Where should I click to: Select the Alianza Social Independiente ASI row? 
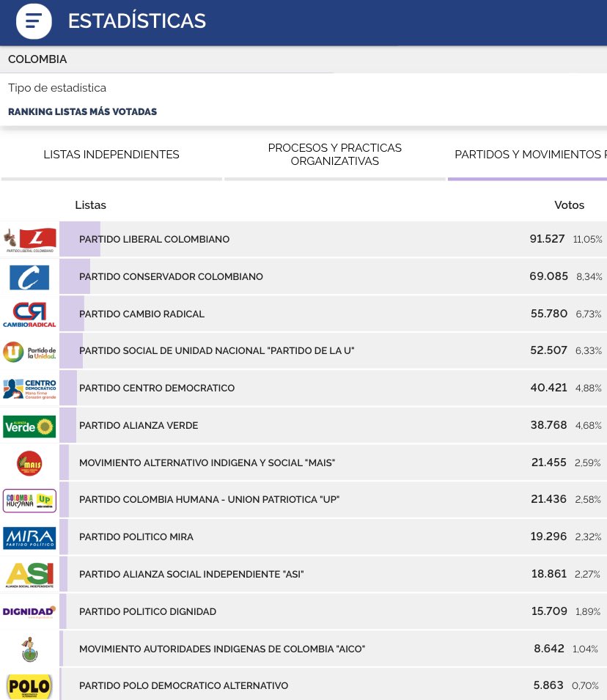(334, 574)
